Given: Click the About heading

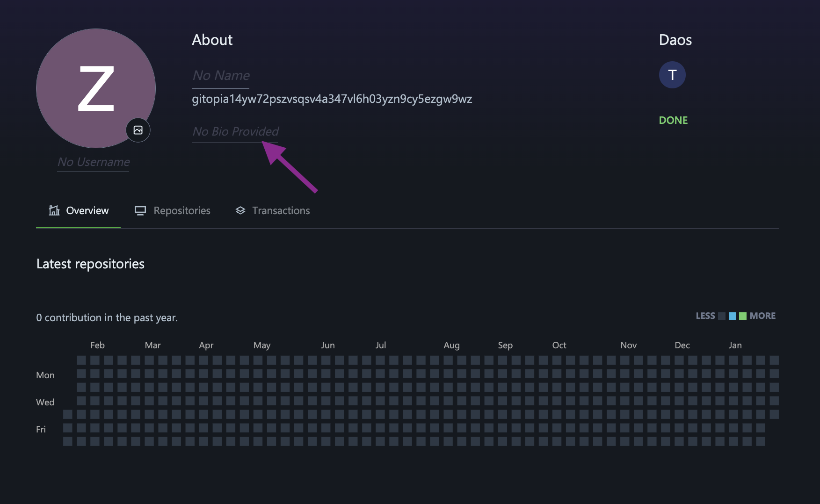Looking at the screenshot, I should tap(212, 40).
